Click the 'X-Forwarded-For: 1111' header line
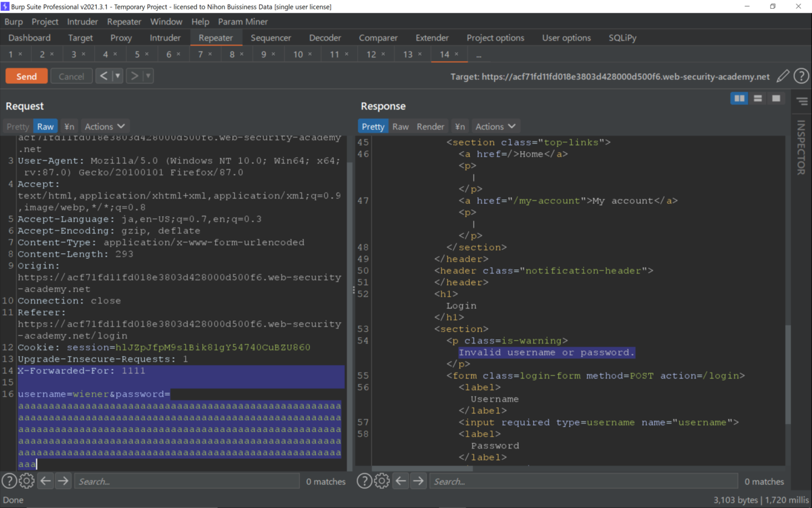 tap(81, 371)
